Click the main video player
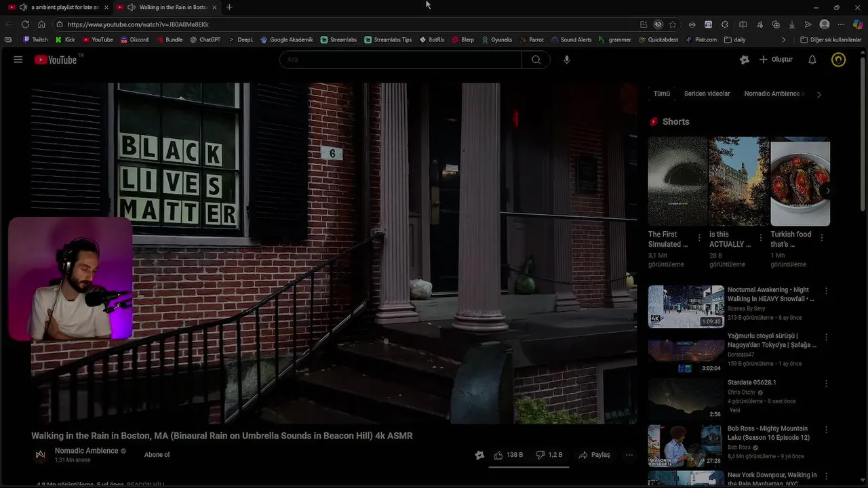This screenshot has height=488, width=868. (x=334, y=253)
